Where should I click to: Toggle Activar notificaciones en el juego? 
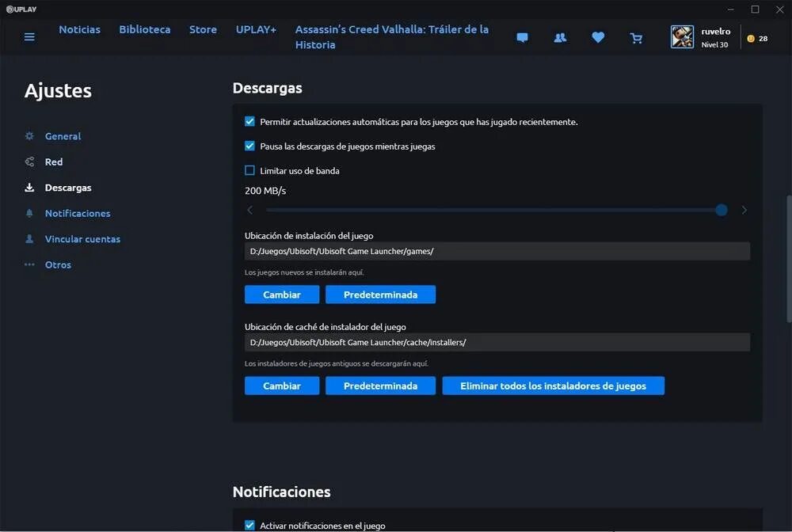pos(249,525)
